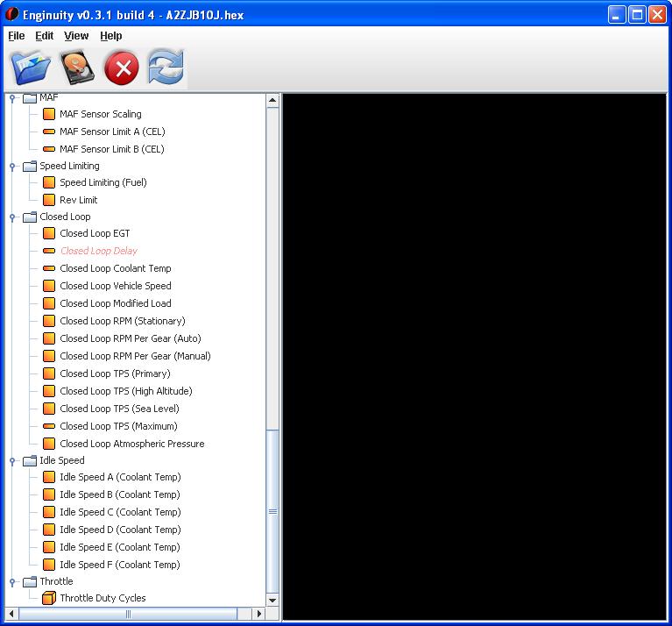Select Closed Loop TPS (High Altitude)

pos(126,391)
